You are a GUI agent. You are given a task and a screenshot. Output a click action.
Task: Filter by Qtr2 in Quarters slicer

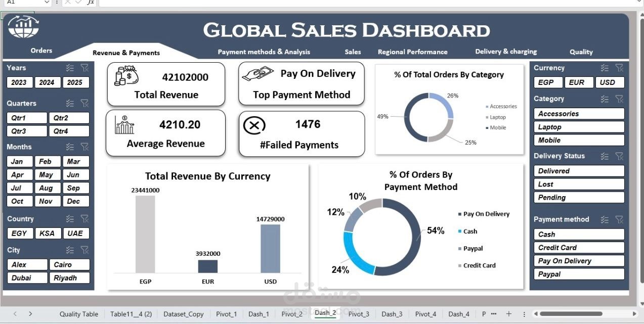(x=69, y=118)
